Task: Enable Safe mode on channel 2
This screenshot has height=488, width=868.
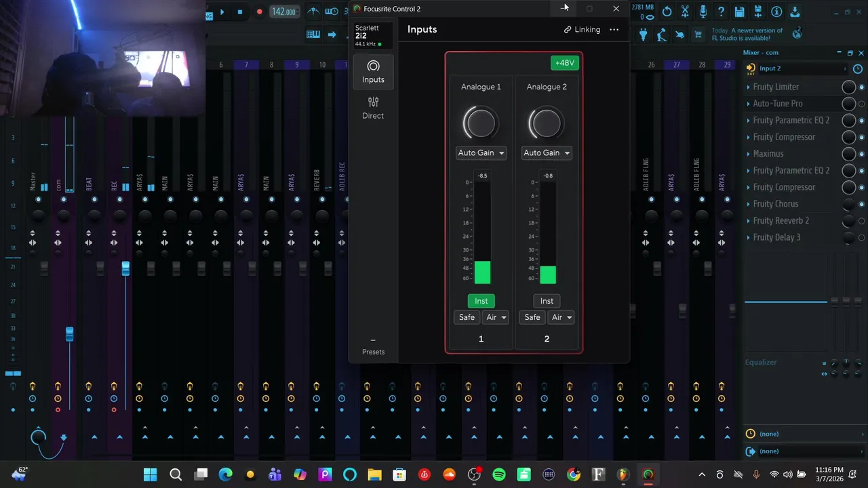Action: pyautogui.click(x=532, y=317)
